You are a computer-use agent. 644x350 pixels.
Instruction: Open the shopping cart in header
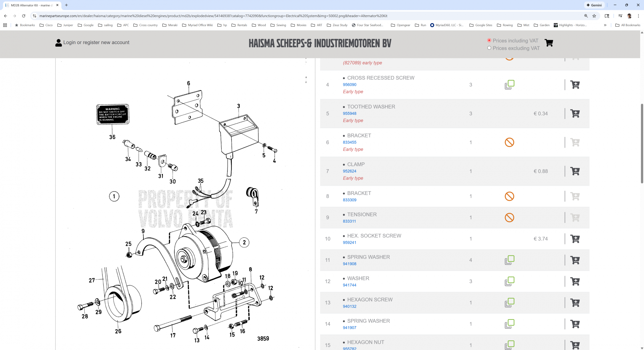pos(549,43)
